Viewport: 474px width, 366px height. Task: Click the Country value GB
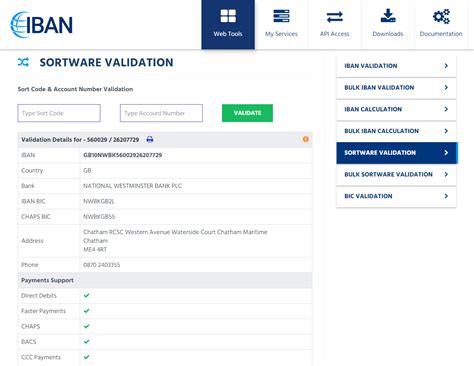[87, 170]
